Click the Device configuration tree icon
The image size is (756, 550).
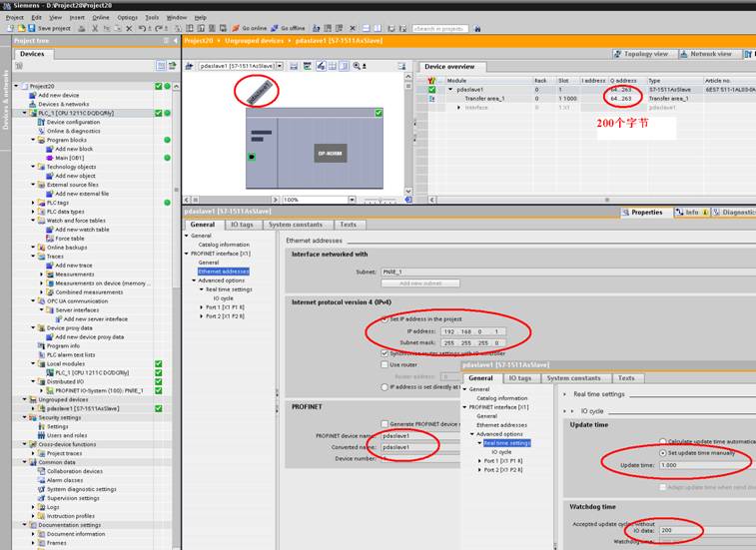pyautogui.click(x=42, y=122)
